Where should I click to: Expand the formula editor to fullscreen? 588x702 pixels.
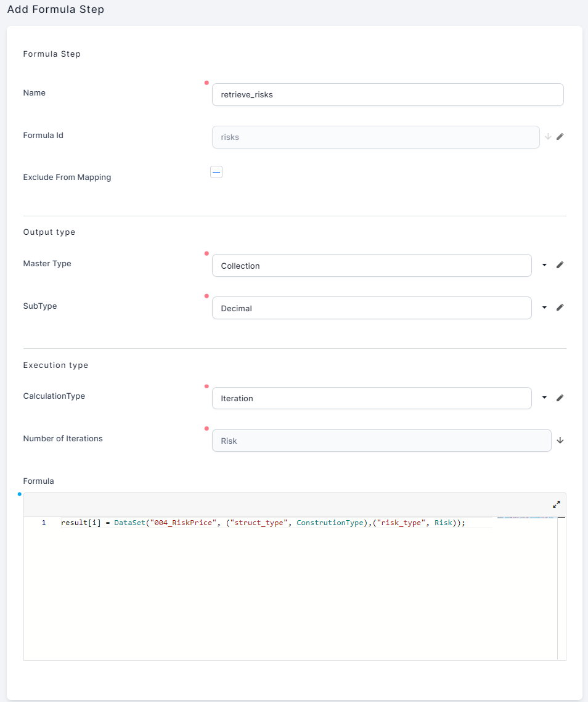[x=556, y=504]
